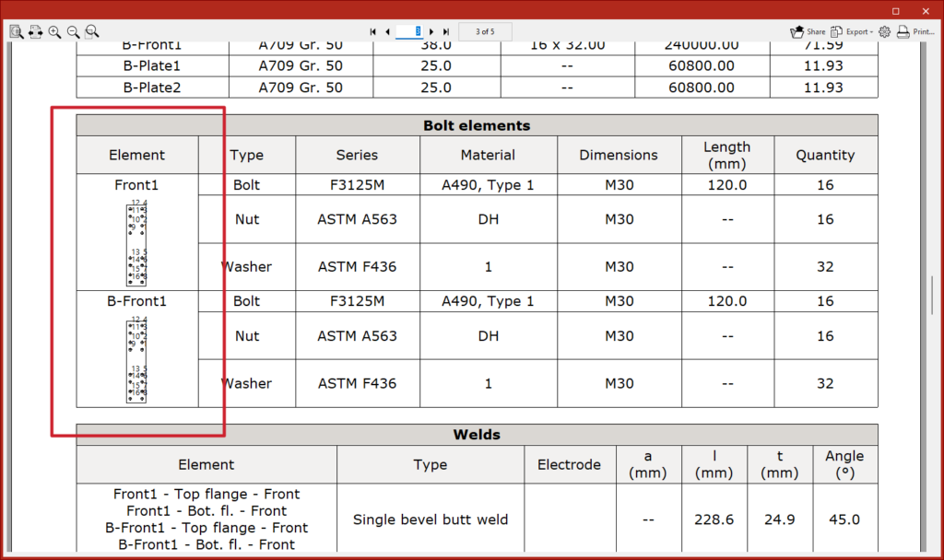944x560 pixels.
Task: Click the fit page width icon
Action: click(36, 32)
